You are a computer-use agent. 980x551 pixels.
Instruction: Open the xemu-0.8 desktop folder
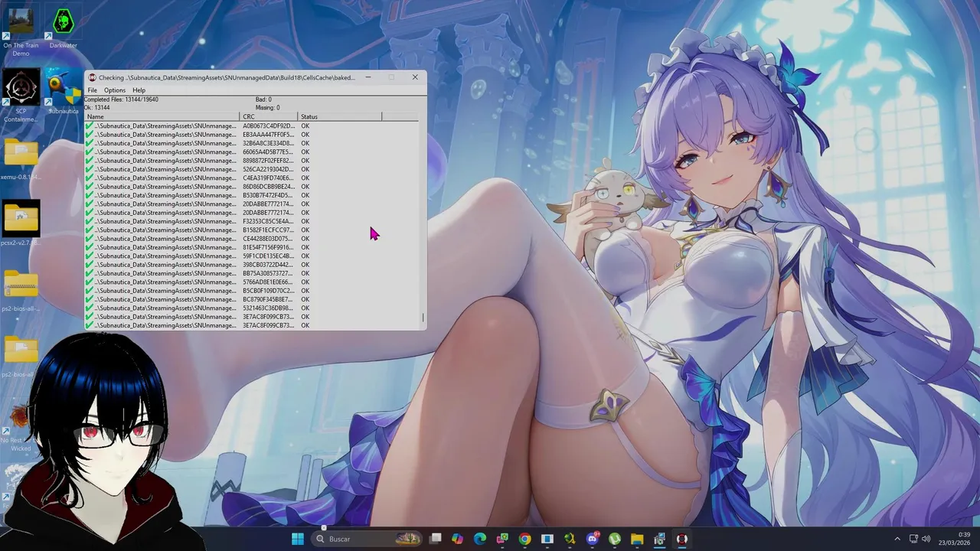click(x=21, y=159)
